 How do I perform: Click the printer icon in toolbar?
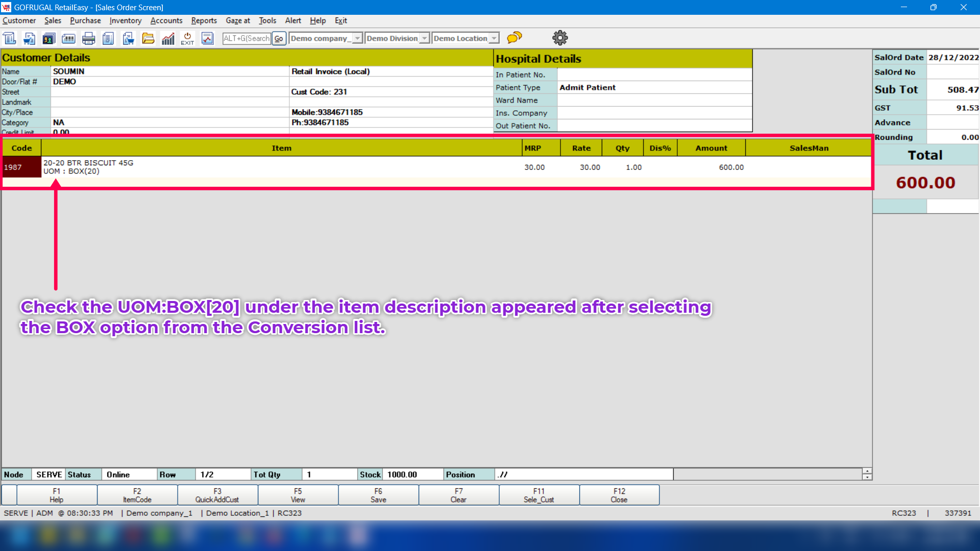coord(88,38)
